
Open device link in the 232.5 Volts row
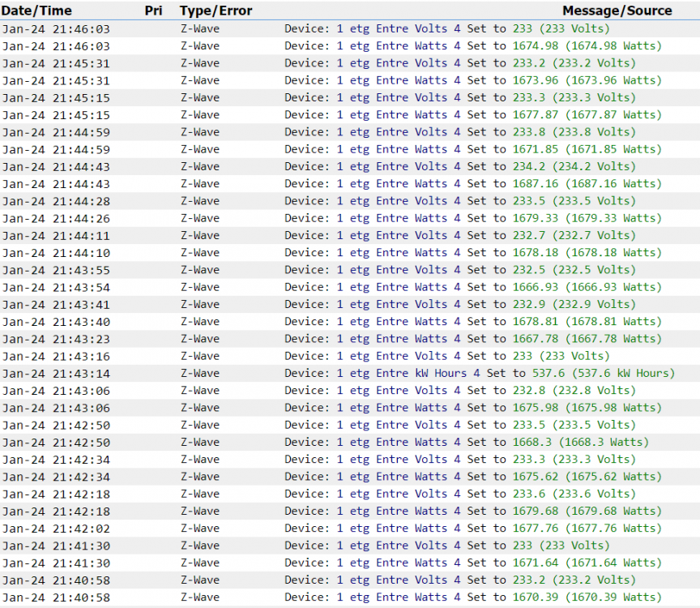coord(399,270)
